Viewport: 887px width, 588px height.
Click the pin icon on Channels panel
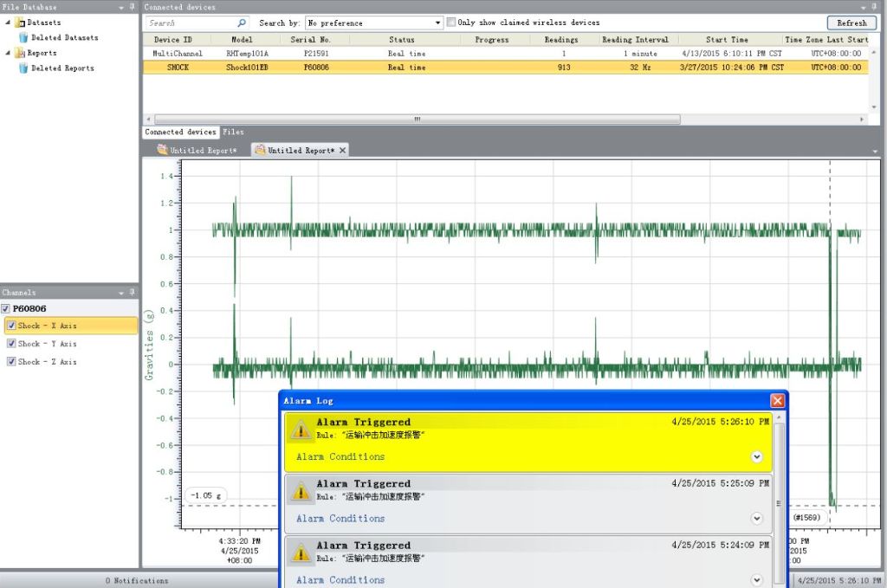coord(132,293)
